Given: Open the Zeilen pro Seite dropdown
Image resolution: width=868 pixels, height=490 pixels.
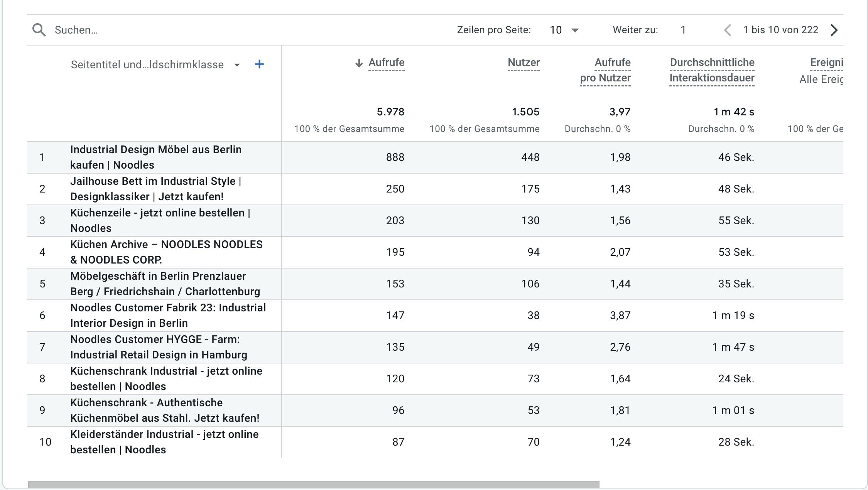Looking at the screenshot, I should click(x=564, y=30).
